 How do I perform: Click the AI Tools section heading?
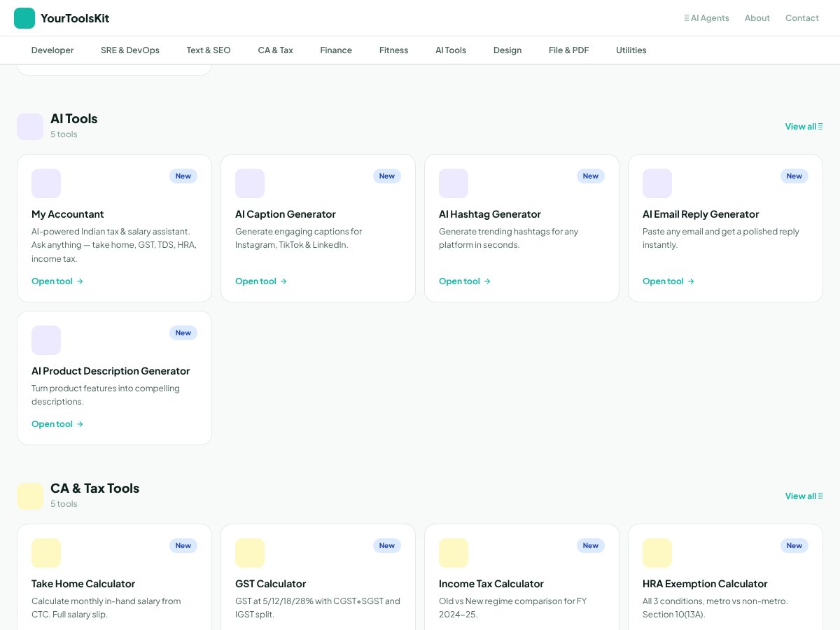[x=74, y=119]
